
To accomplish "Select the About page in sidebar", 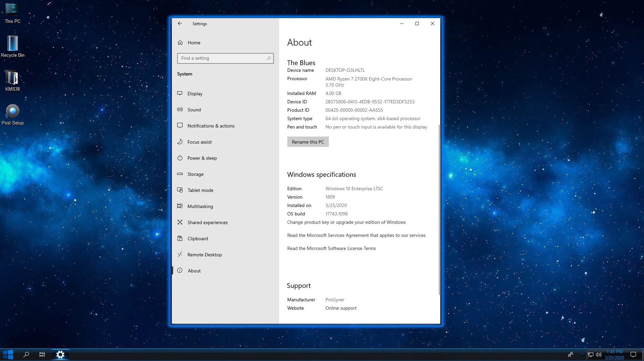I will 225,271.
